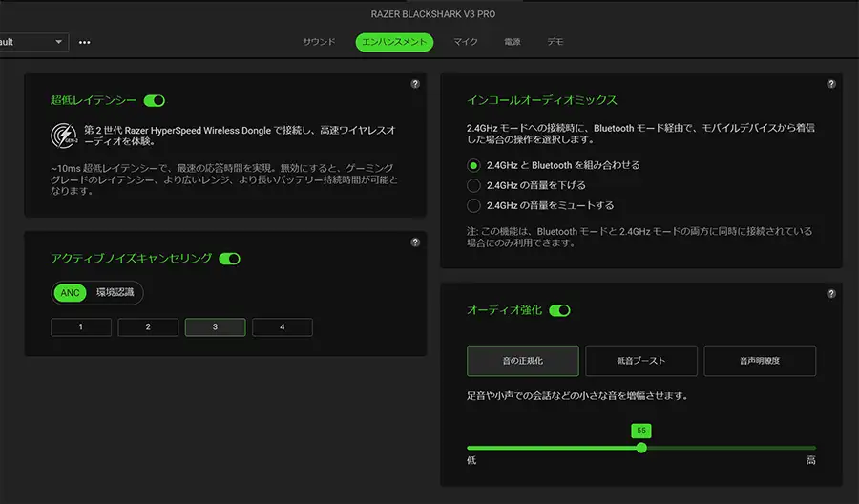Select the エンハンスメント tab
The width and height of the screenshot is (859, 504).
coord(394,42)
